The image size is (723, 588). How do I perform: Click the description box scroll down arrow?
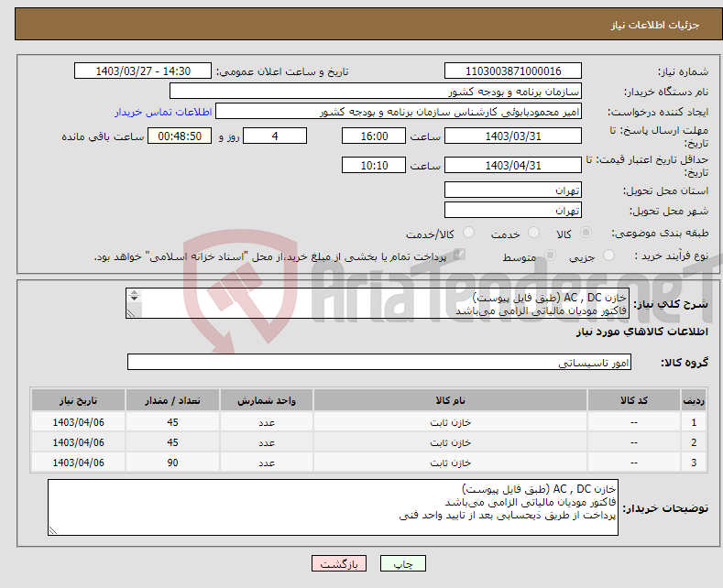point(134,299)
